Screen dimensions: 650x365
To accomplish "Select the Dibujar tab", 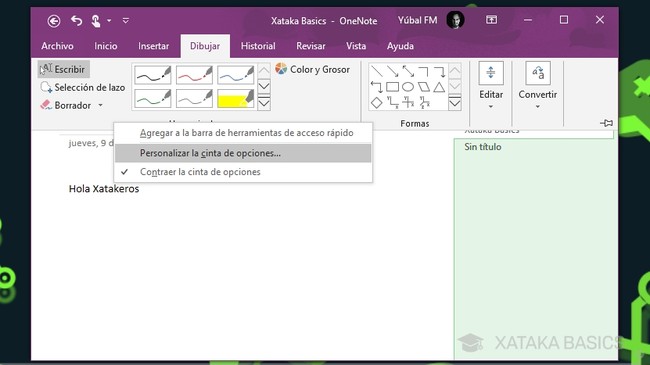I will [205, 46].
